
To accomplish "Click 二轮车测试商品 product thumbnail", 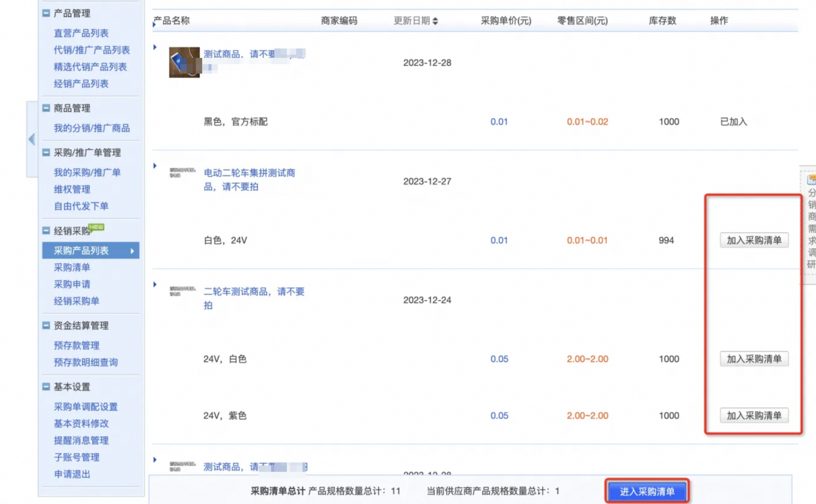I will coord(183,291).
